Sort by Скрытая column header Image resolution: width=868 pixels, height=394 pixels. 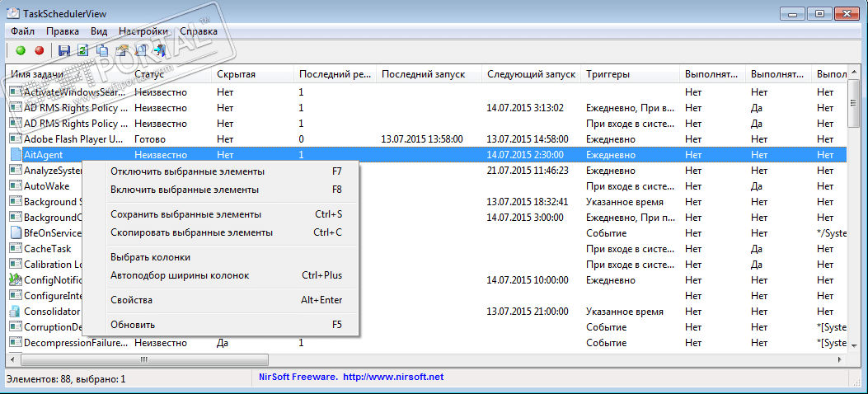253,74
